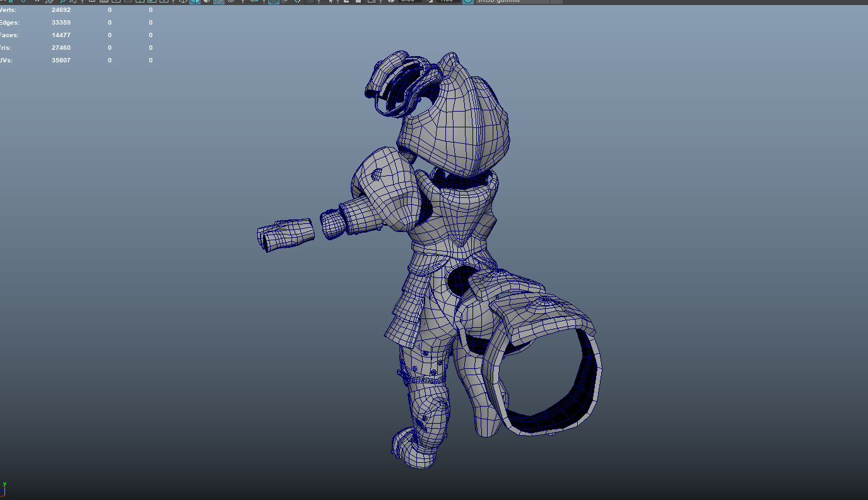Click the Faces label in the poly count HUD
Image resolution: width=868 pixels, height=500 pixels.
point(9,35)
